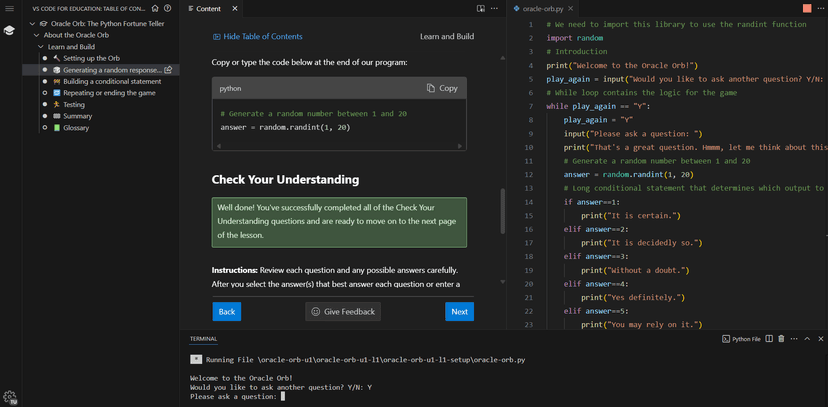828x407 pixels.
Task: Click the Give Feedback button
Action: (x=343, y=311)
